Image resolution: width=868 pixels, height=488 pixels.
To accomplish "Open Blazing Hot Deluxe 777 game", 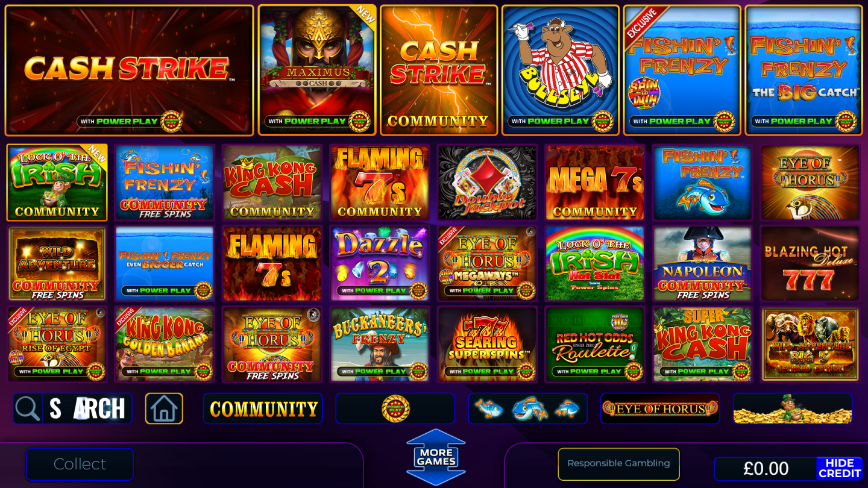I will 810,263.
